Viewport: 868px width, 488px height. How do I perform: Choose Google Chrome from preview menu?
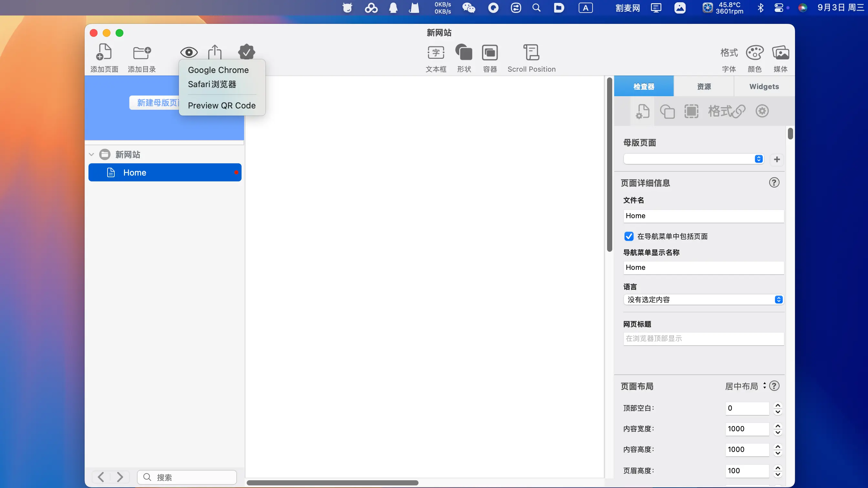coord(218,70)
